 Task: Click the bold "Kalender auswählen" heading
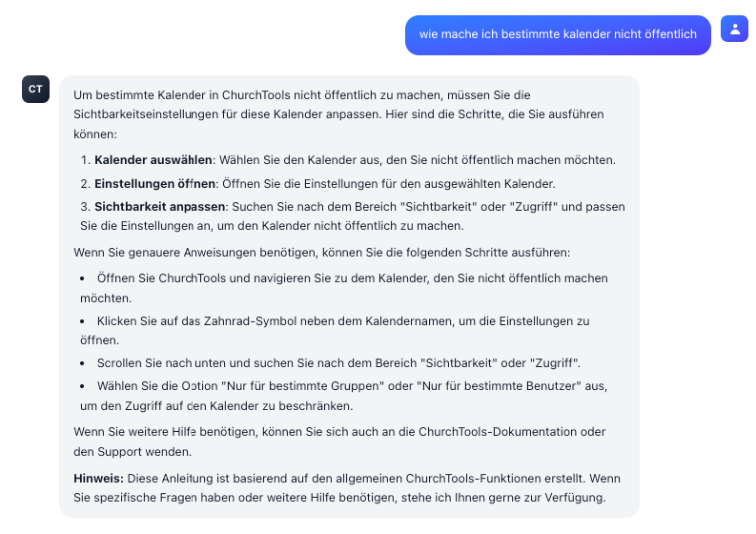(153, 159)
